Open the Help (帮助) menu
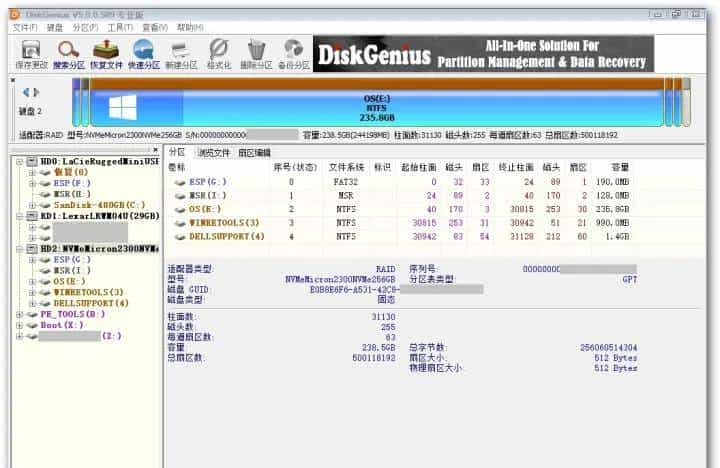 click(190, 28)
